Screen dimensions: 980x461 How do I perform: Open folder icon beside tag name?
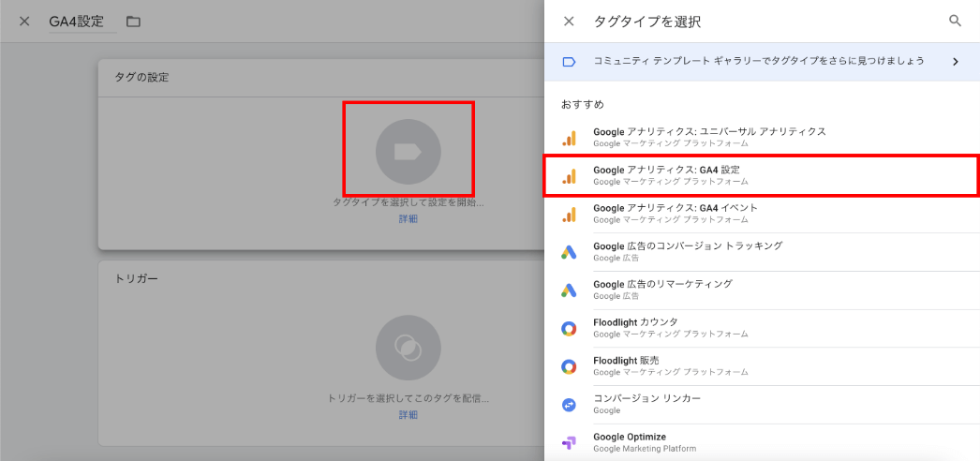click(133, 22)
